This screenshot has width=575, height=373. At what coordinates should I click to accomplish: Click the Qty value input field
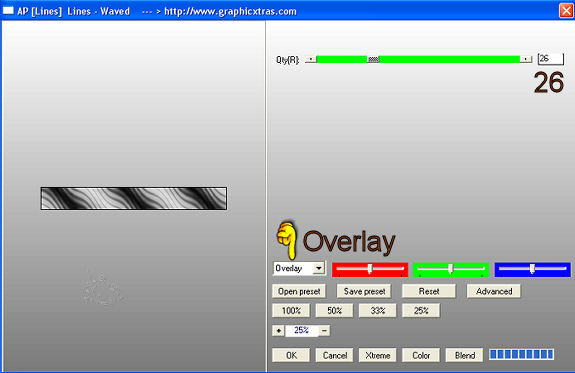click(550, 59)
